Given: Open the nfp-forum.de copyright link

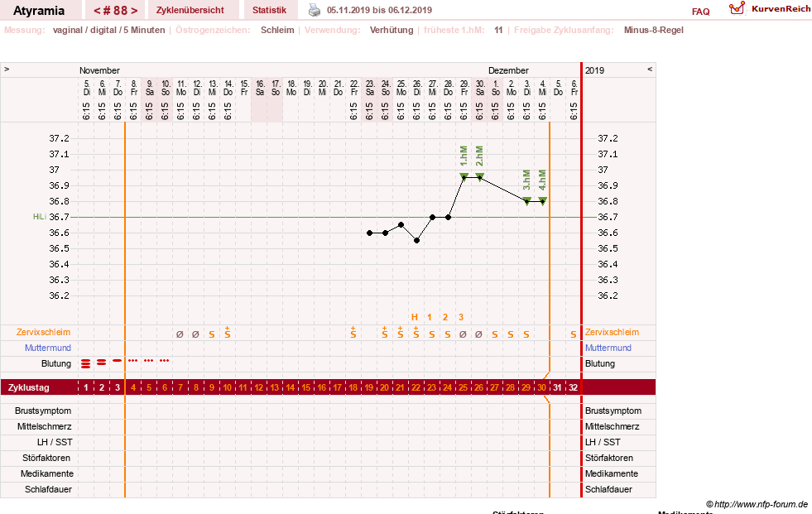Looking at the screenshot, I should click(x=757, y=504).
